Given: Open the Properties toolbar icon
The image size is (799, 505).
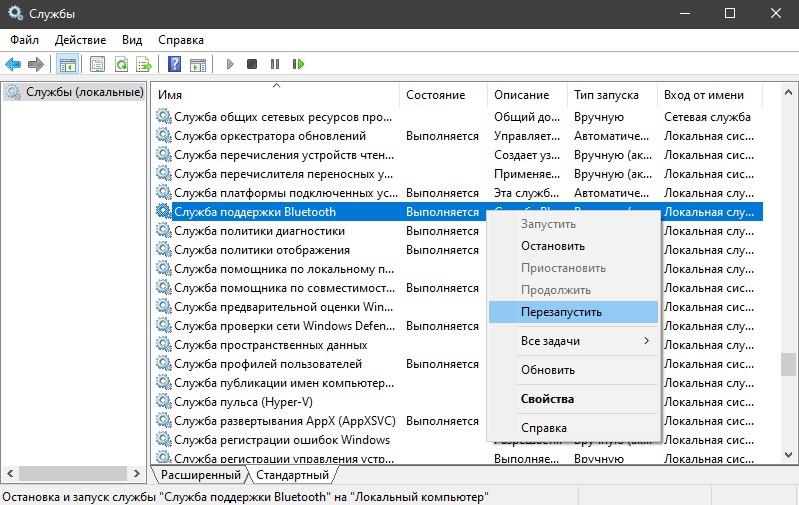Looking at the screenshot, I should 97,64.
